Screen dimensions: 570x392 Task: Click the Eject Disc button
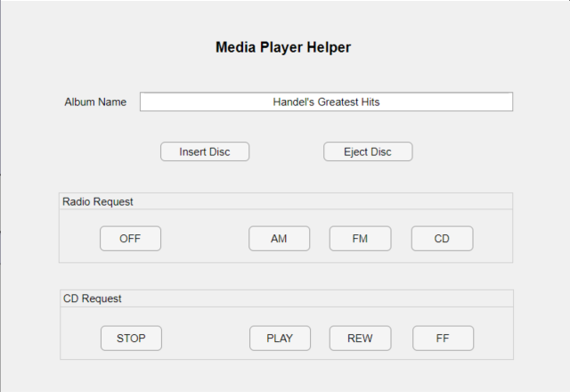[368, 151]
